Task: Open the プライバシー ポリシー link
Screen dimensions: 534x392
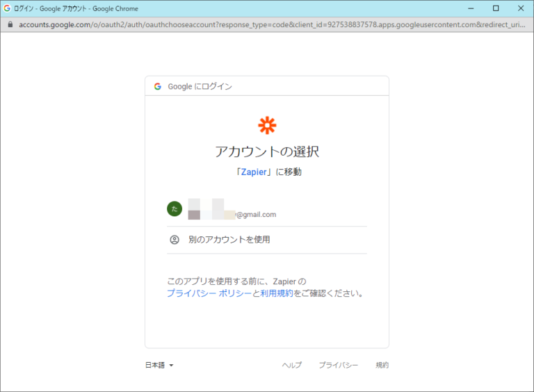Action: tap(209, 293)
